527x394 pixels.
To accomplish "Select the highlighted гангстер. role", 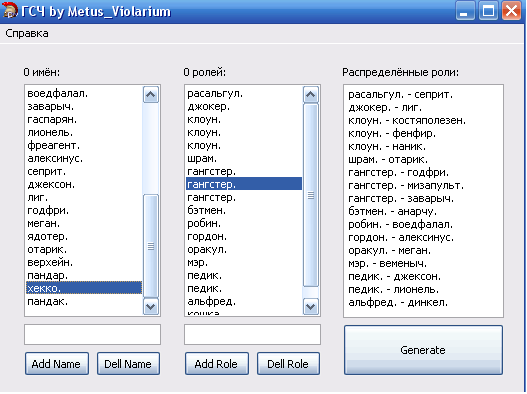I will (x=244, y=184).
